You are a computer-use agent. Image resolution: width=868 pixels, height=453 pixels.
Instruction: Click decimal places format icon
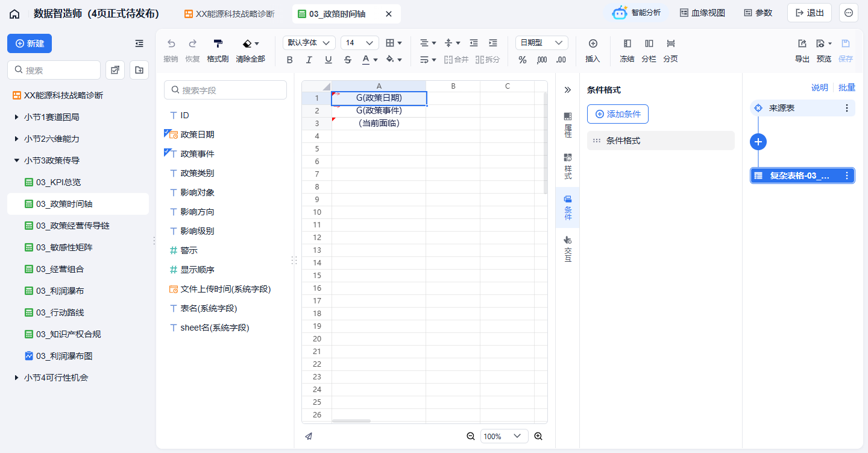click(561, 60)
